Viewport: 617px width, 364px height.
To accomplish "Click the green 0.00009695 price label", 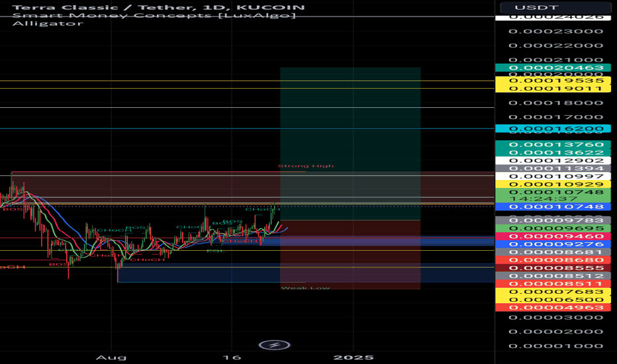I will (553, 228).
